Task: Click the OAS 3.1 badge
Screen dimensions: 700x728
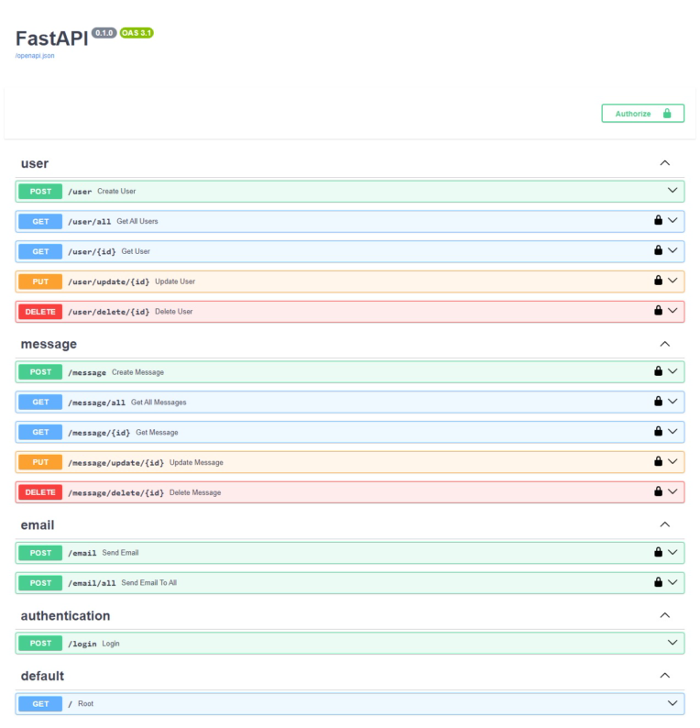Action: pyautogui.click(x=137, y=33)
